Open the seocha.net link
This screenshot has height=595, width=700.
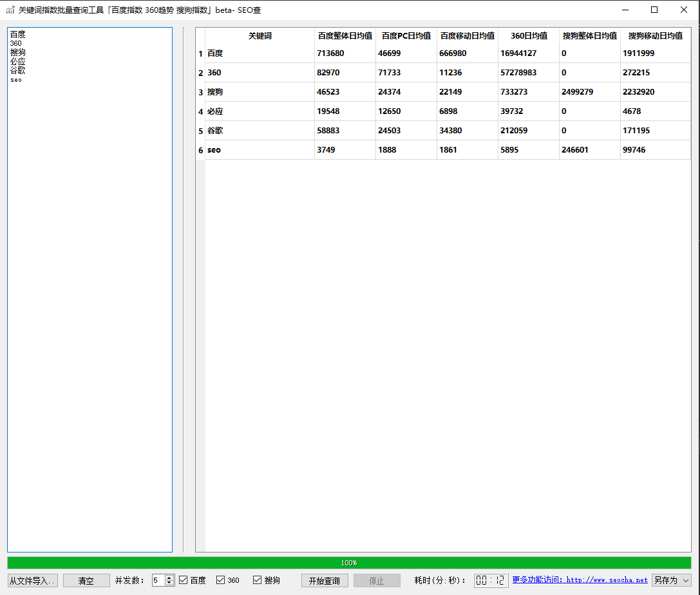[x=607, y=580]
